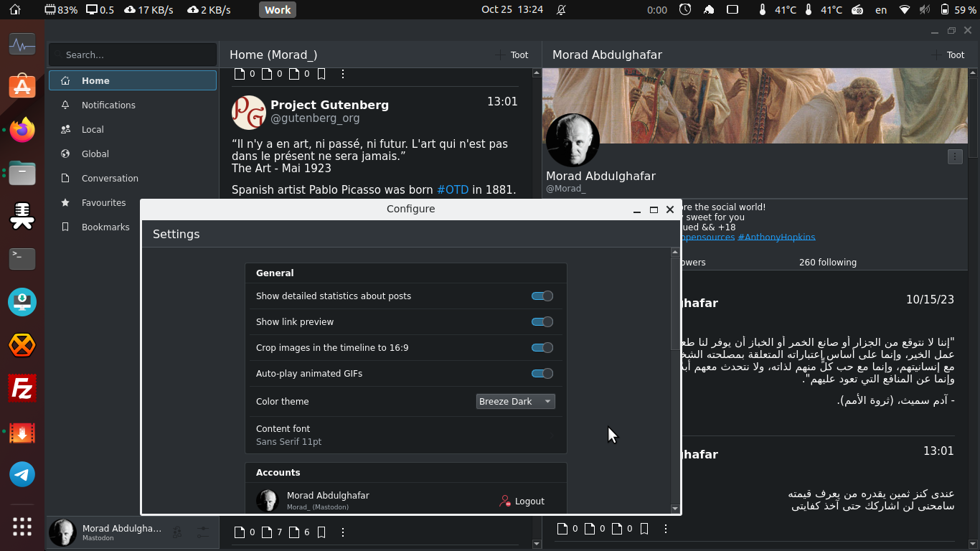Click en keyboard layout indicator

click(x=881, y=9)
